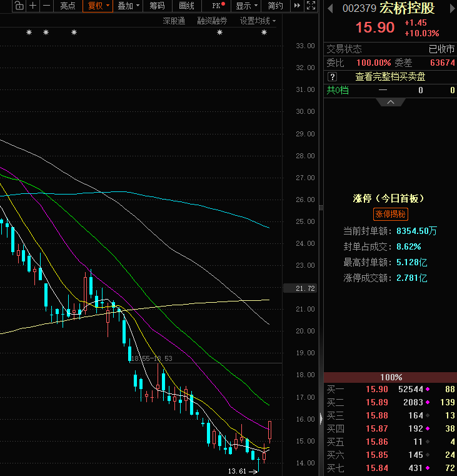457x476 pixels.
Task: Click the star event marker below 融资融券
Action: 219,32
